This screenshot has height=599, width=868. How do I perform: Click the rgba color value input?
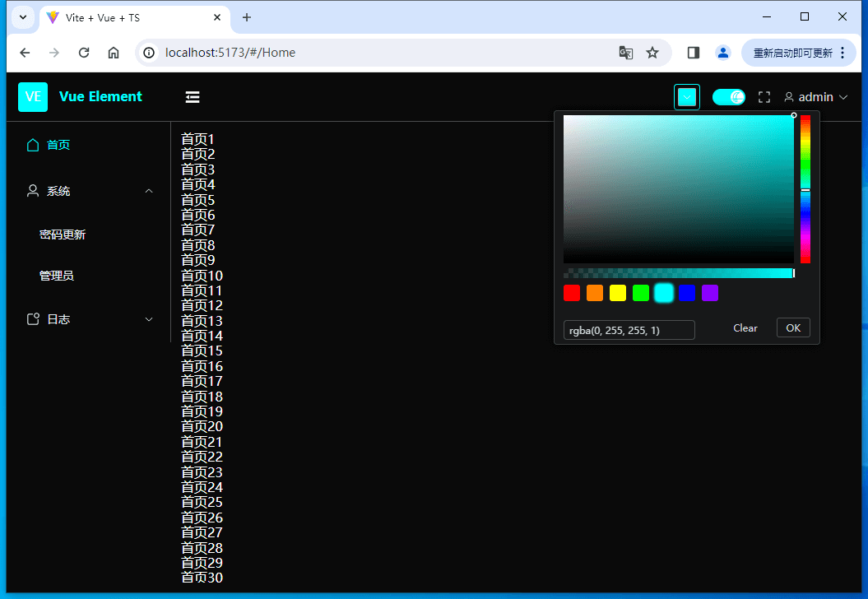629,330
